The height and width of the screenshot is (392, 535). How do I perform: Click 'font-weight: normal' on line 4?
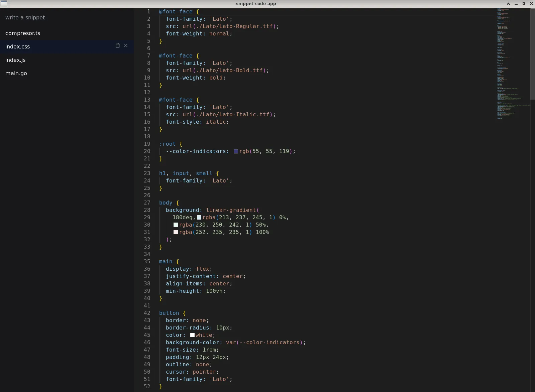pyautogui.click(x=199, y=34)
